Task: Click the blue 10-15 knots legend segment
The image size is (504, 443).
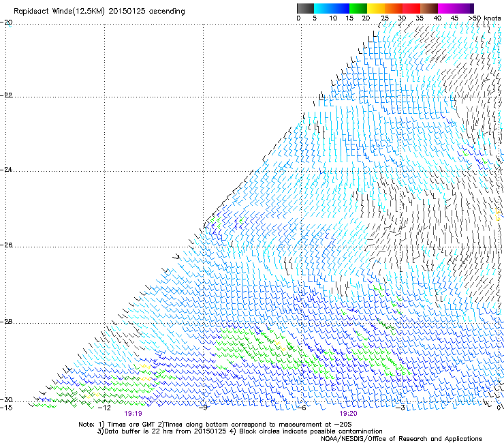Action: click(341, 8)
